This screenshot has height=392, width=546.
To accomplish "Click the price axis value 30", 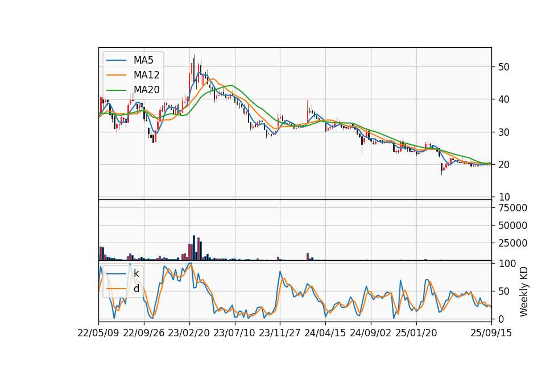I will pos(503,132).
